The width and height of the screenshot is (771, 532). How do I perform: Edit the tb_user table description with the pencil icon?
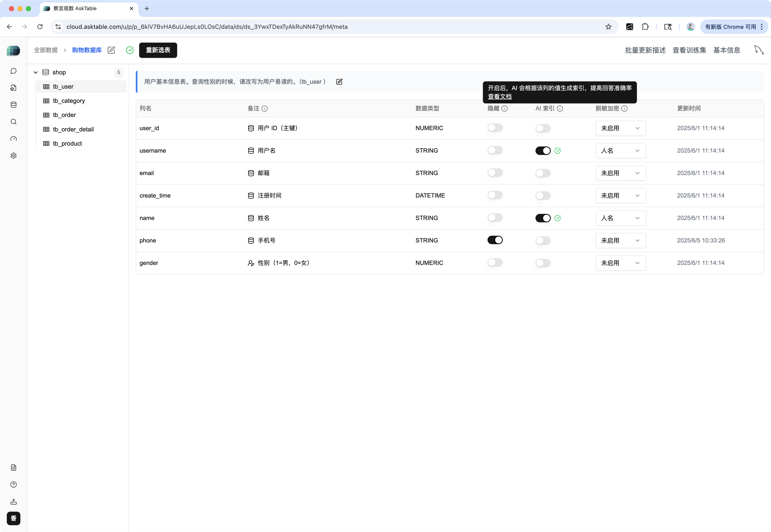[x=339, y=82]
